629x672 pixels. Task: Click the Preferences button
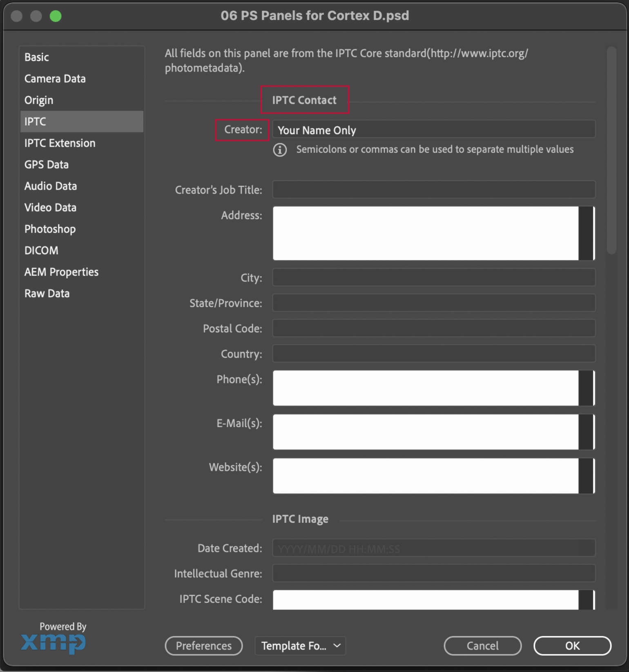(204, 646)
